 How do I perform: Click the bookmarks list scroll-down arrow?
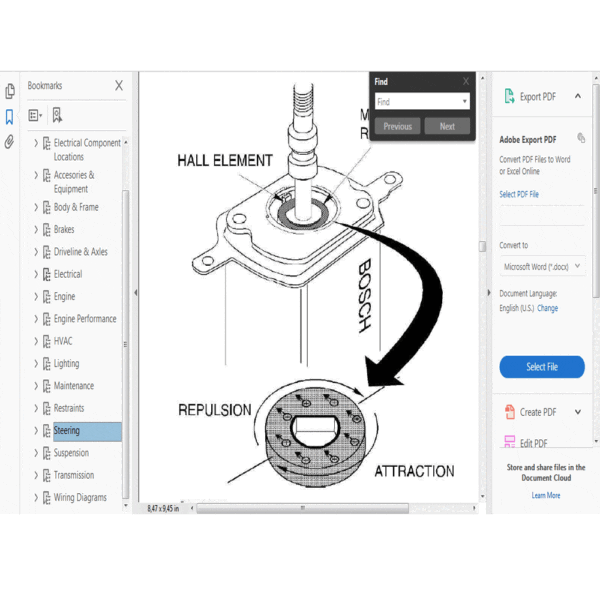click(126, 506)
